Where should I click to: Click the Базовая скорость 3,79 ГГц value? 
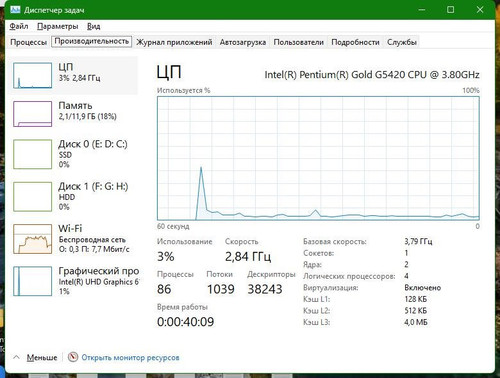point(418,241)
